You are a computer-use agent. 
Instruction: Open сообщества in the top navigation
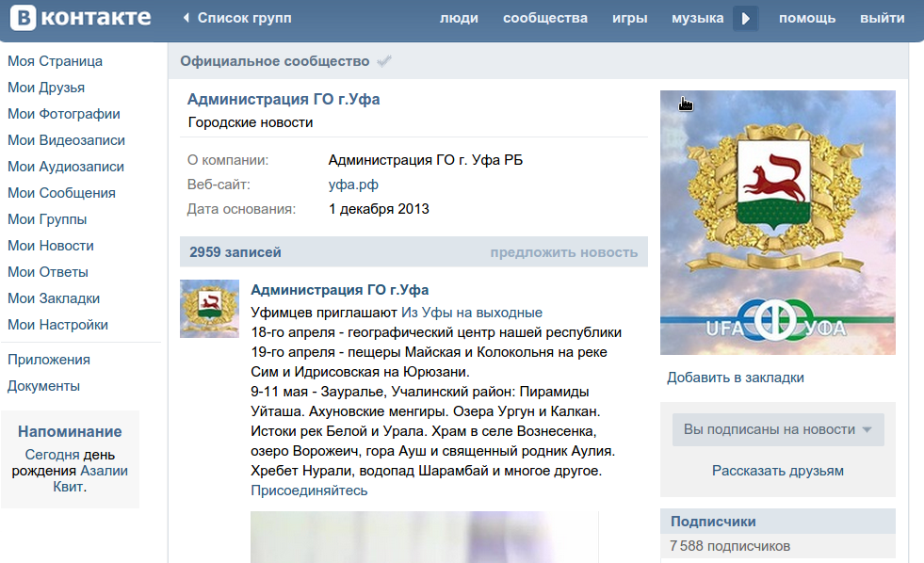pyautogui.click(x=545, y=18)
